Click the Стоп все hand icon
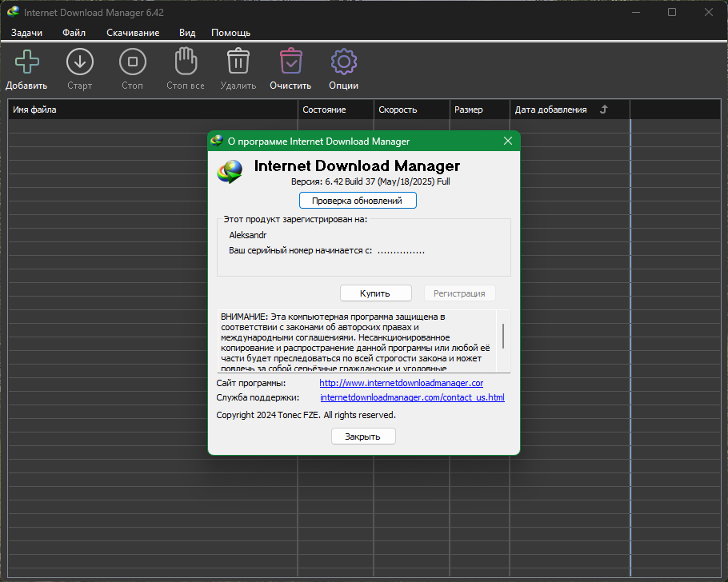The height and width of the screenshot is (582, 728). click(186, 61)
